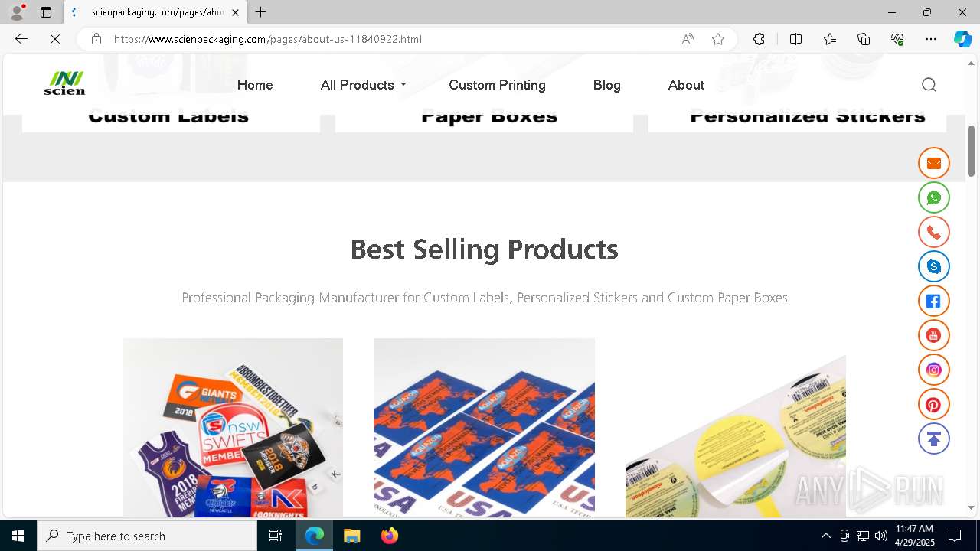Open Firefox from the taskbar
This screenshot has height=551, width=980.
click(390, 536)
